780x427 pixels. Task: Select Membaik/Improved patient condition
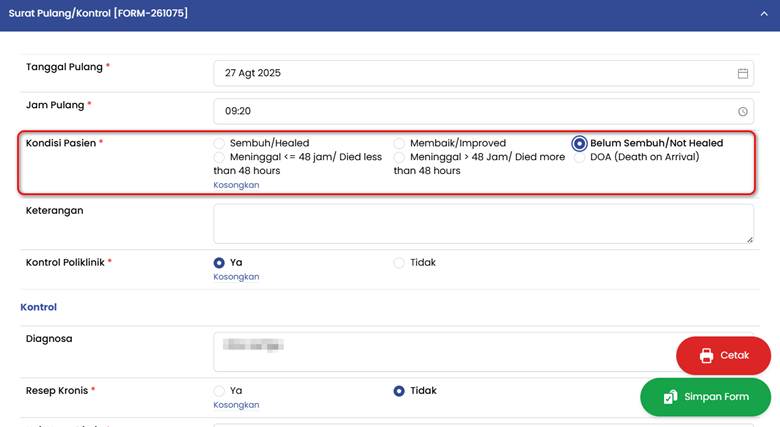399,143
